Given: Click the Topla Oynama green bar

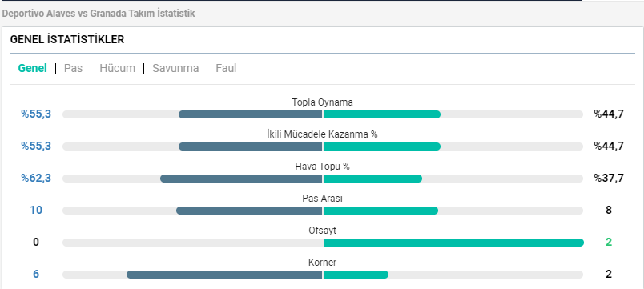Looking at the screenshot, I should (382, 114).
